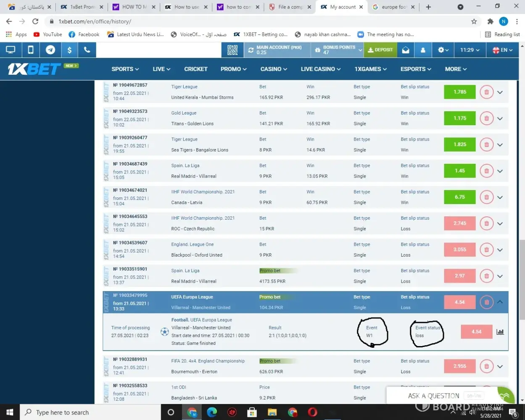Expand the Real Madrid 1.45 bet row
This screenshot has height=420, width=525.
500,171
